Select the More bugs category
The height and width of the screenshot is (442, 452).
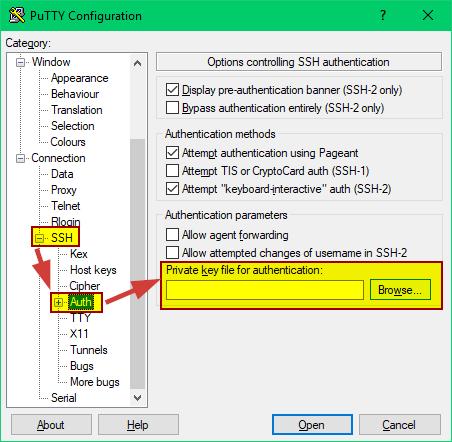[95, 382]
